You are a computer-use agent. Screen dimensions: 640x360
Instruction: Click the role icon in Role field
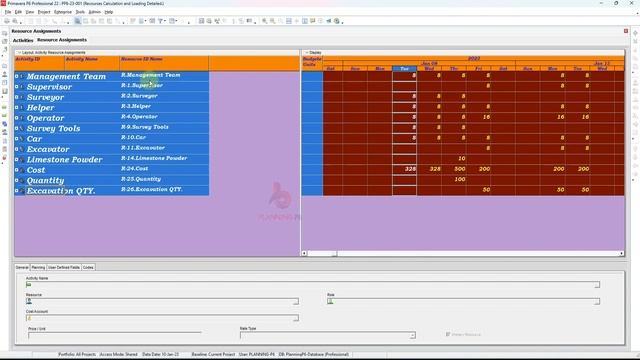point(330,301)
